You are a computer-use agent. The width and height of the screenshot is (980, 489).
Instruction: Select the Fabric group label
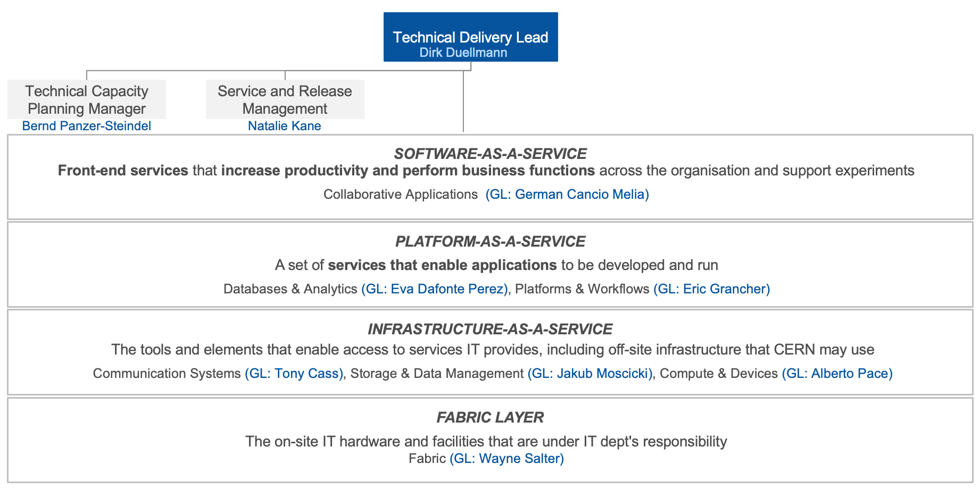pyautogui.click(x=427, y=459)
